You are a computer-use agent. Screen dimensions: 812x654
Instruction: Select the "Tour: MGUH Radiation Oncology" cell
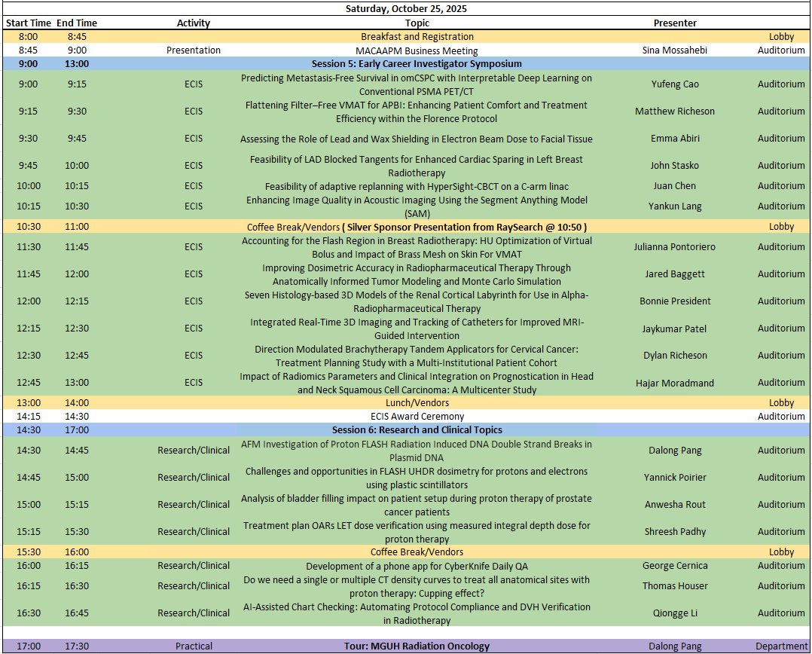(x=417, y=646)
